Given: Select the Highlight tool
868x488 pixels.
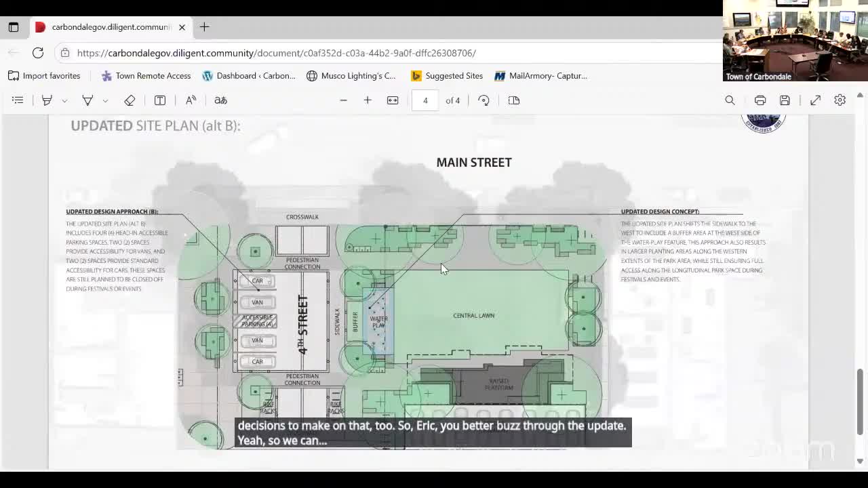Looking at the screenshot, I should [47, 100].
